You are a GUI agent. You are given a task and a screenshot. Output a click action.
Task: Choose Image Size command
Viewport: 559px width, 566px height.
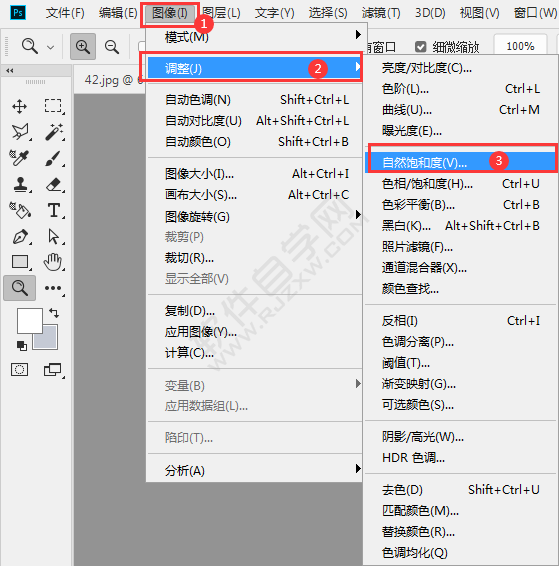pyautogui.click(x=255, y=174)
